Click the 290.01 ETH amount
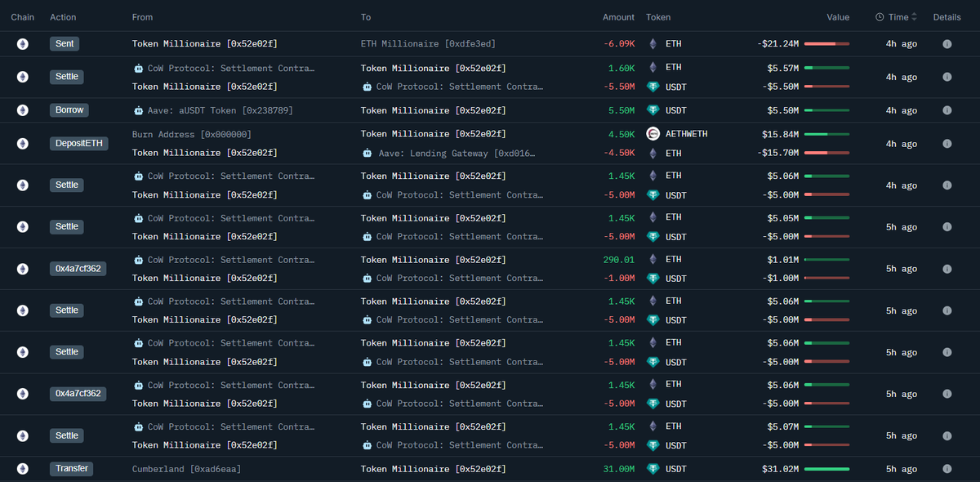Screen dimensions: 980x482 [x=618, y=260]
